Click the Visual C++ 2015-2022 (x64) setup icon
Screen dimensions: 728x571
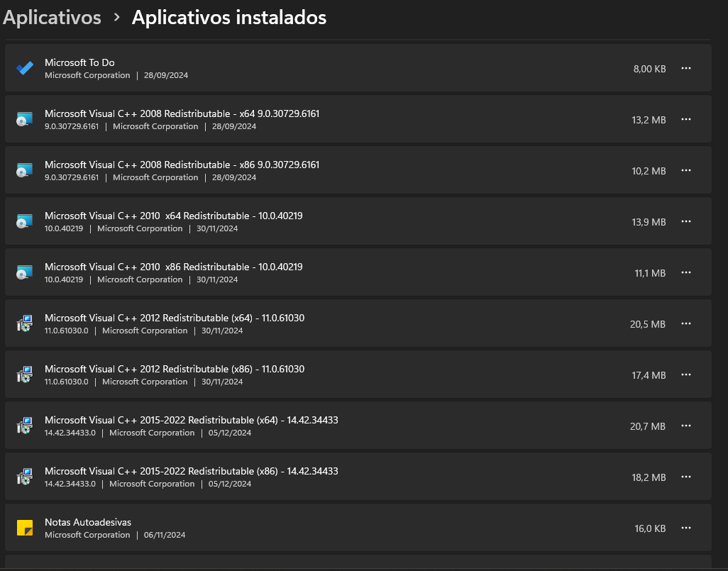point(25,426)
